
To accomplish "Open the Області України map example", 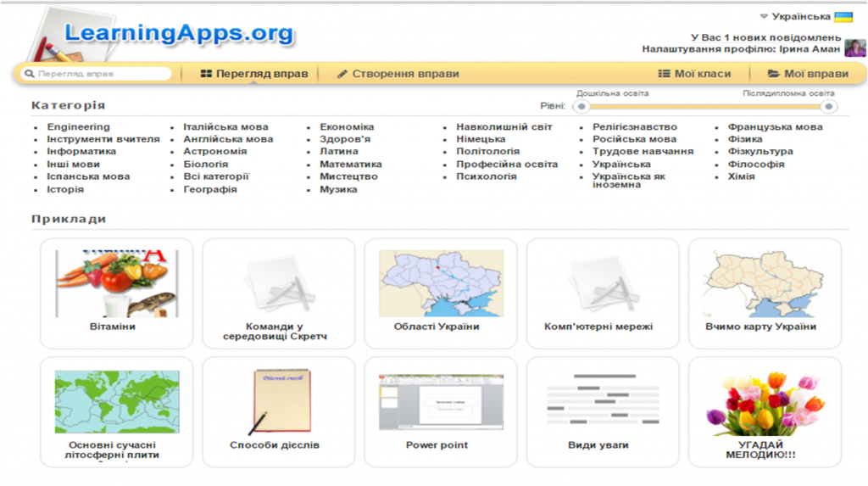I will (441, 293).
